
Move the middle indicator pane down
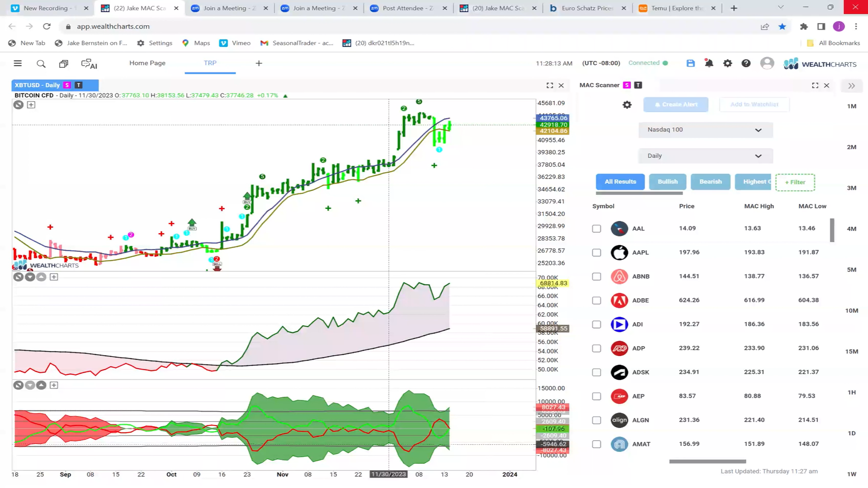tap(30, 277)
